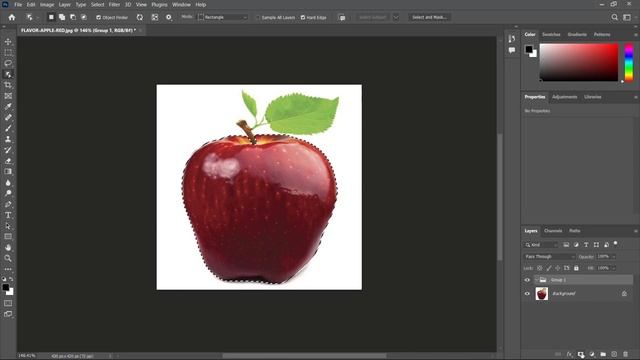Click the fx layer style icon
The width and height of the screenshot is (640, 360).
click(x=569, y=354)
